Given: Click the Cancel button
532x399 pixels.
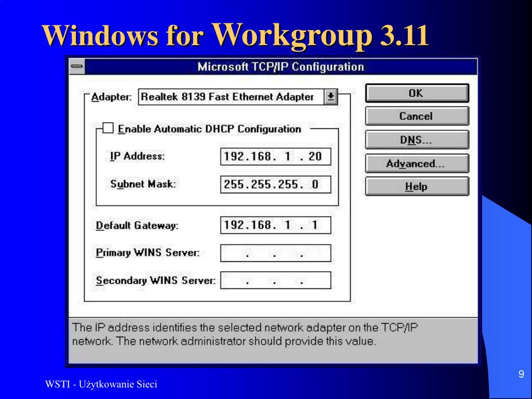Looking at the screenshot, I should (x=417, y=116).
